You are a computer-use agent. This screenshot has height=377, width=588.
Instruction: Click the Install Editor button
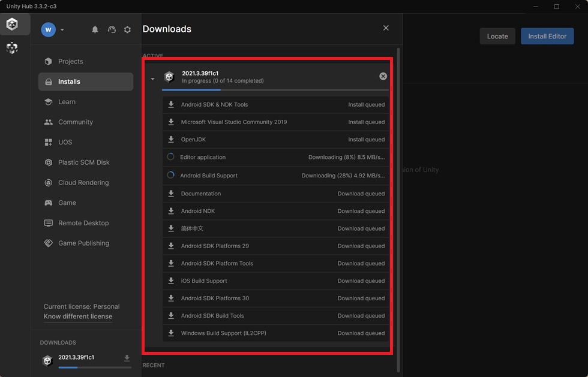[x=547, y=37]
